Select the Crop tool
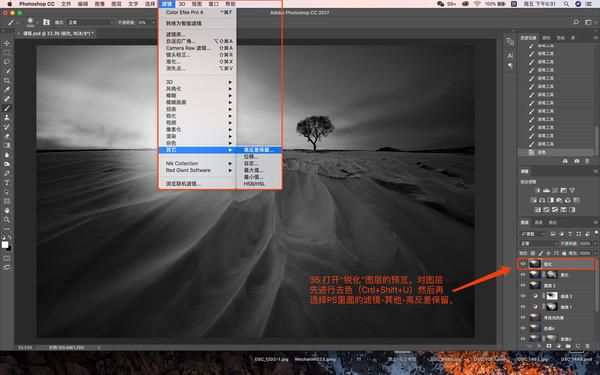Viewport: 600px width, 375px height. pyautogui.click(x=7, y=80)
